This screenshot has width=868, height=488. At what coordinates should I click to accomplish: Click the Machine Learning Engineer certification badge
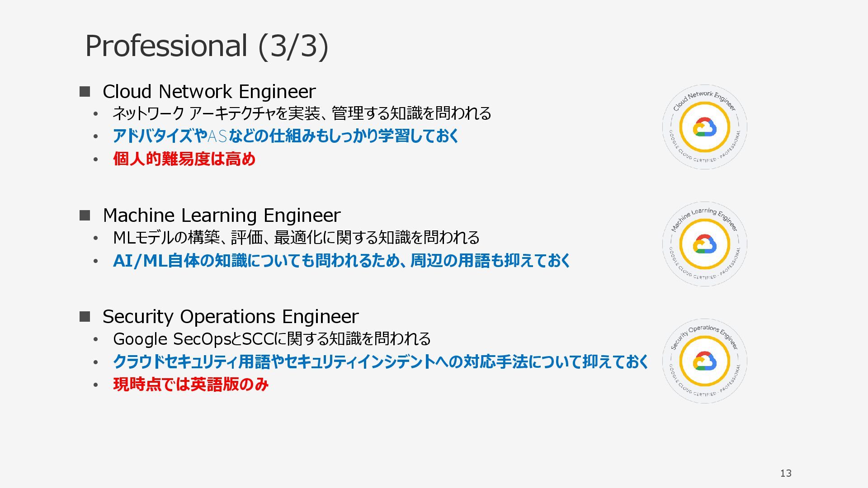[x=704, y=244]
